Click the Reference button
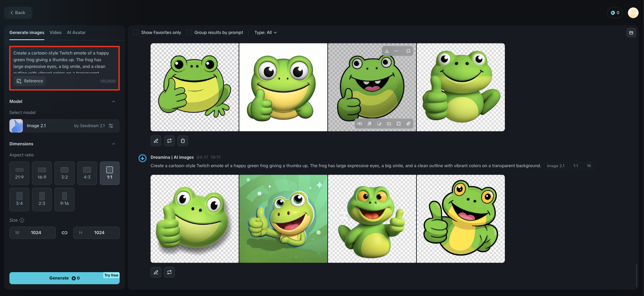 30,81
